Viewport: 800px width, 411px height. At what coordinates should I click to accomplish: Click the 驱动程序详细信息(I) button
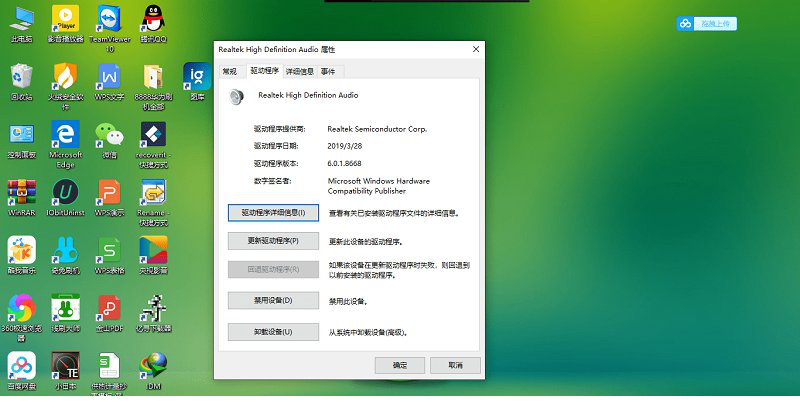273,213
